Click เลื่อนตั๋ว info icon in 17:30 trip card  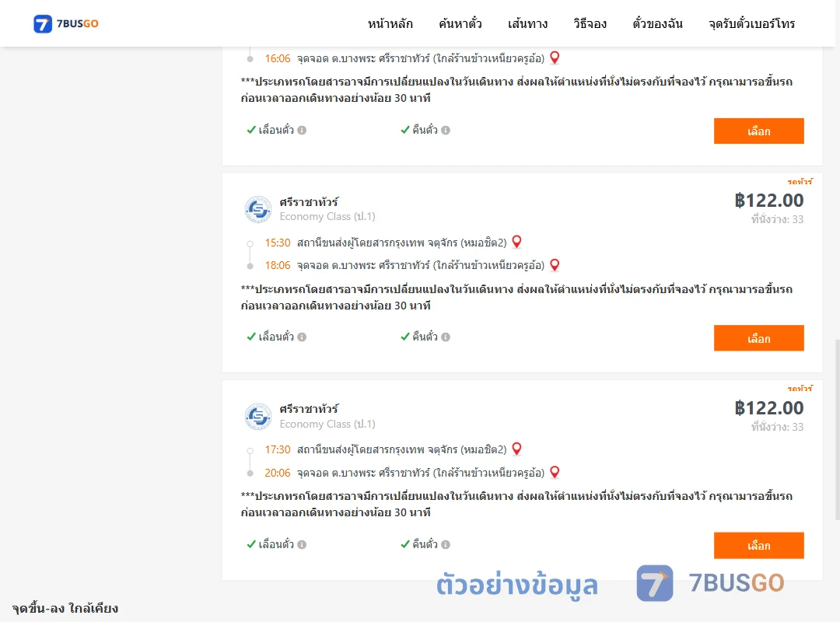(x=302, y=544)
